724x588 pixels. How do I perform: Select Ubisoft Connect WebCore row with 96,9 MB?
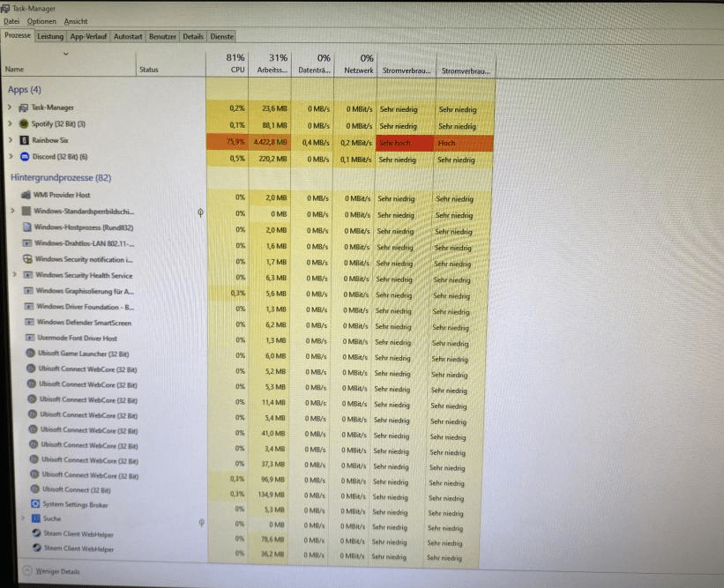tap(248, 478)
